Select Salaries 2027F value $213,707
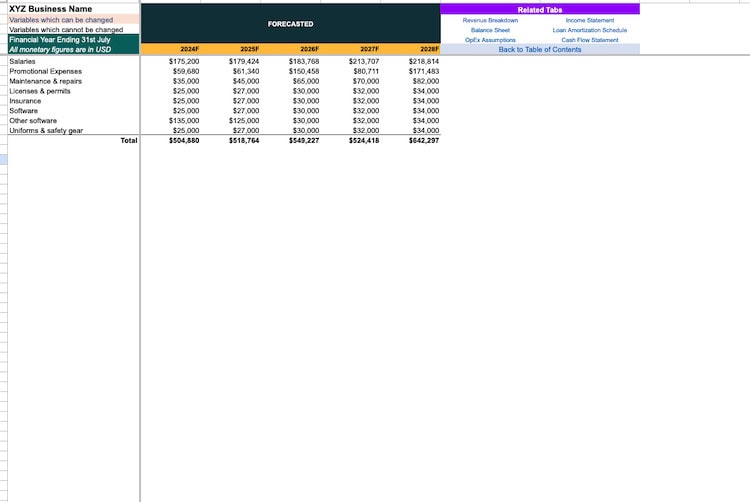The height and width of the screenshot is (502, 750). pos(364,61)
